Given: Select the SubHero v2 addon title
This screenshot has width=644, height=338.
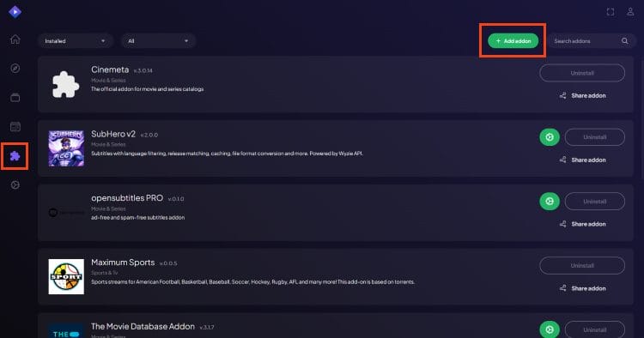Looking at the screenshot, I should pyautogui.click(x=113, y=134).
